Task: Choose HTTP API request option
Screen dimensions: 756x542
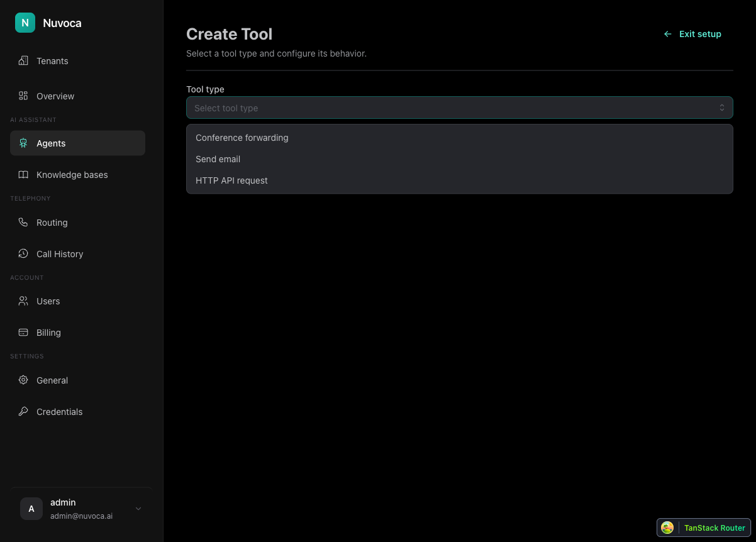Action: point(459,180)
